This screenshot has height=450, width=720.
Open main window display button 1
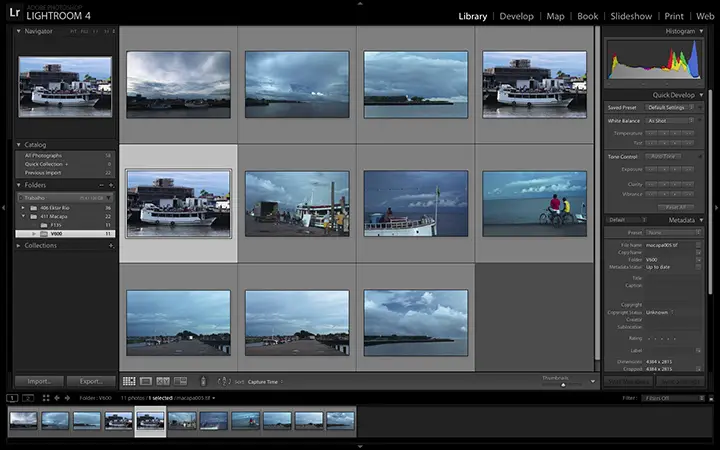pyautogui.click(x=12, y=398)
